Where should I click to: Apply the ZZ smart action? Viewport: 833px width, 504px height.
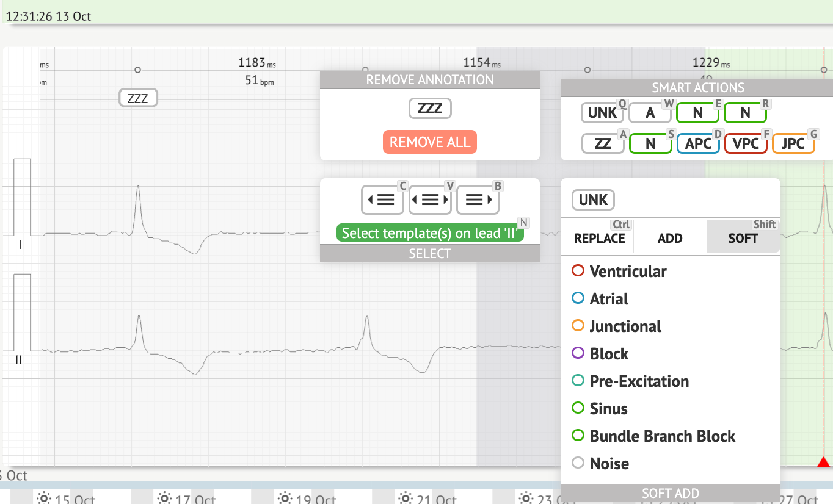[603, 143]
